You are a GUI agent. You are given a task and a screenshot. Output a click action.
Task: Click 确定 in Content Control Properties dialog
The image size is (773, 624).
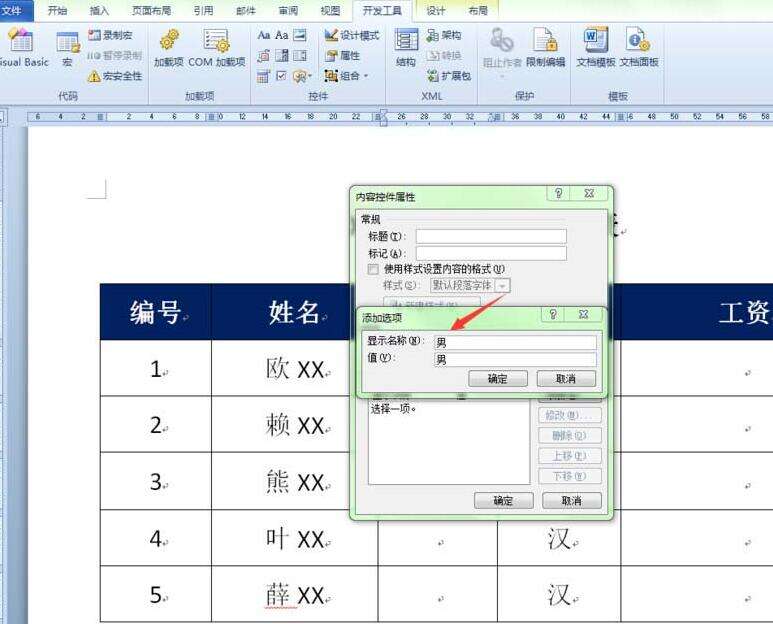click(503, 501)
